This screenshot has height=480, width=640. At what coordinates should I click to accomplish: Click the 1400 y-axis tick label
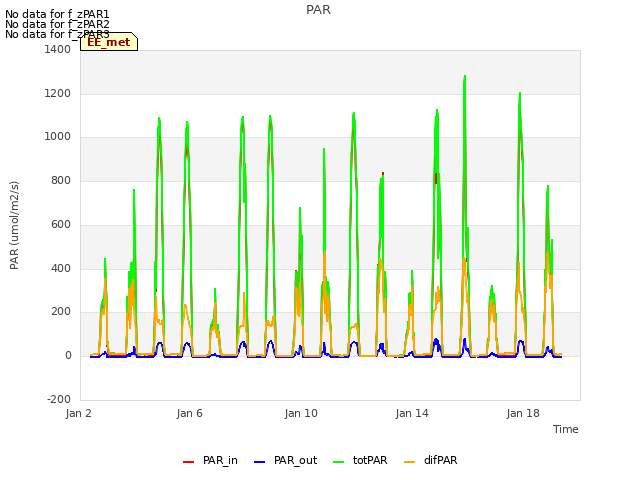[58, 49]
